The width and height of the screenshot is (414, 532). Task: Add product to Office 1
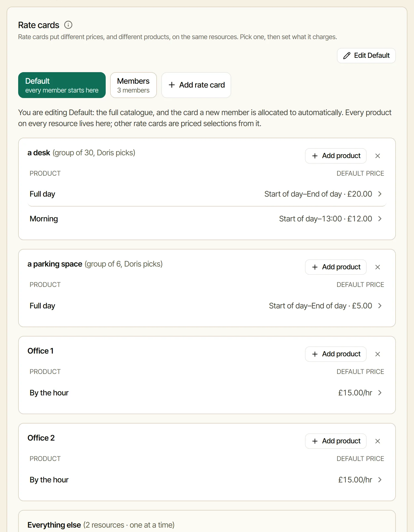(x=336, y=354)
